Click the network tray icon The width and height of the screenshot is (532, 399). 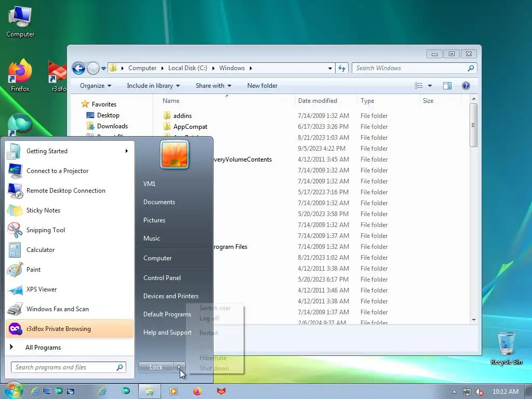click(x=467, y=392)
